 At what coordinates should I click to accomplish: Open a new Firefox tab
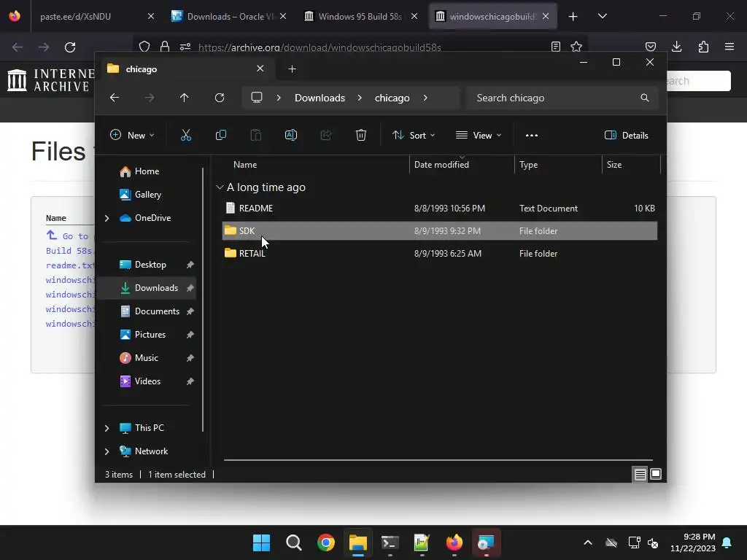pyautogui.click(x=573, y=17)
